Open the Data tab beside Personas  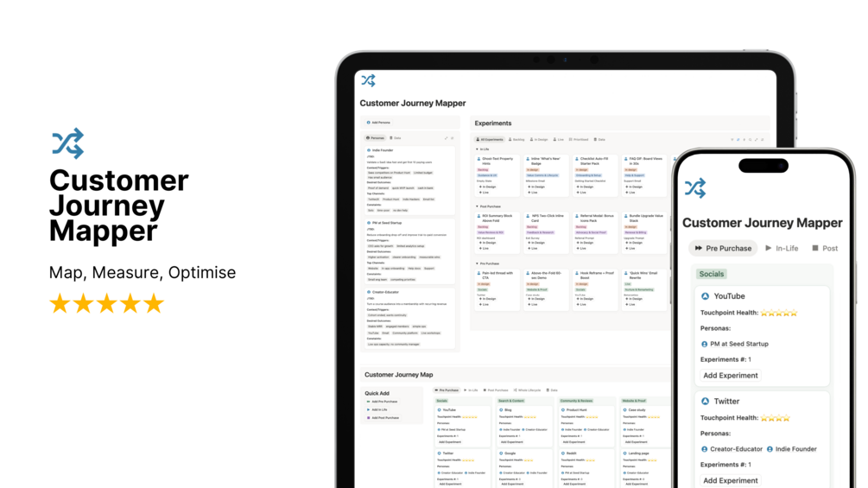pyautogui.click(x=396, y=138)
